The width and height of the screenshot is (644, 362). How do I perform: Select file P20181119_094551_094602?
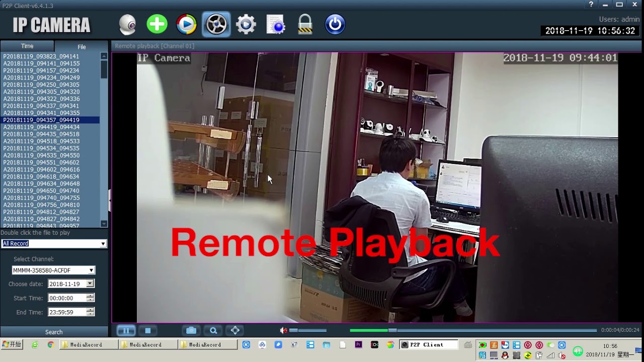(x=50, y=162)
